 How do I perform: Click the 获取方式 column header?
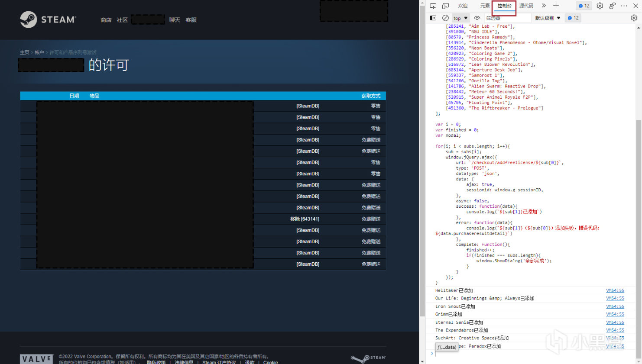pyautogui.click(x=371, y=96)
